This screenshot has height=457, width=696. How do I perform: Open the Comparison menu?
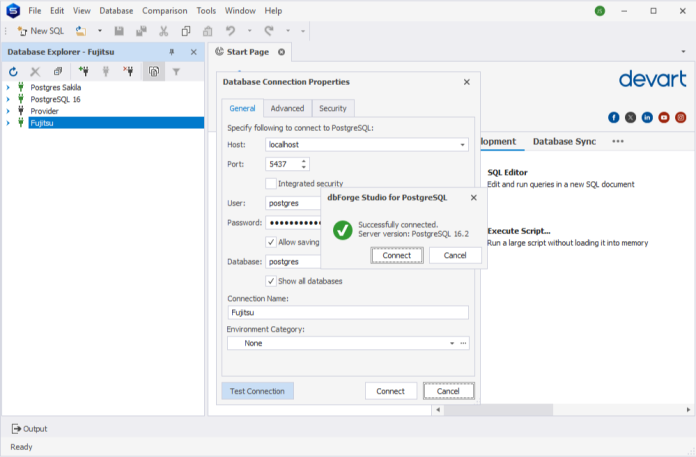(164, 10)
